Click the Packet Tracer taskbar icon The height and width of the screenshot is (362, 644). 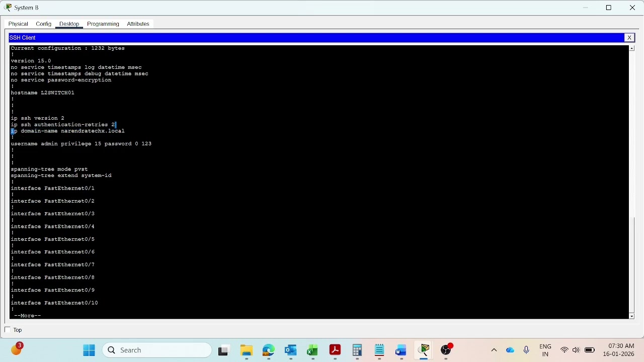tap(424, 350)
